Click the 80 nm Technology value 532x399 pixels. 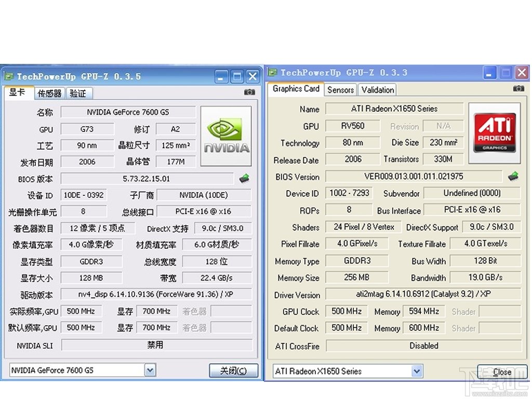(353, 142)
